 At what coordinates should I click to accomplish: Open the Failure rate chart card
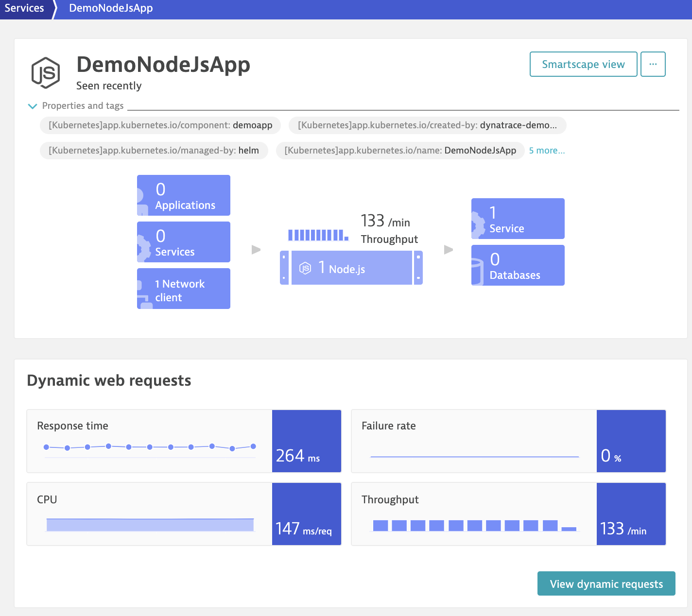(x=508, y=441)
